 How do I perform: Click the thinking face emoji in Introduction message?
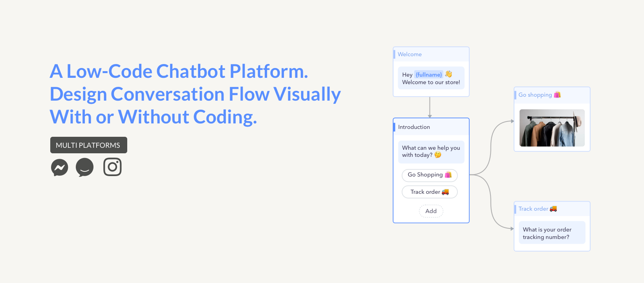click(x=438, y=155)
